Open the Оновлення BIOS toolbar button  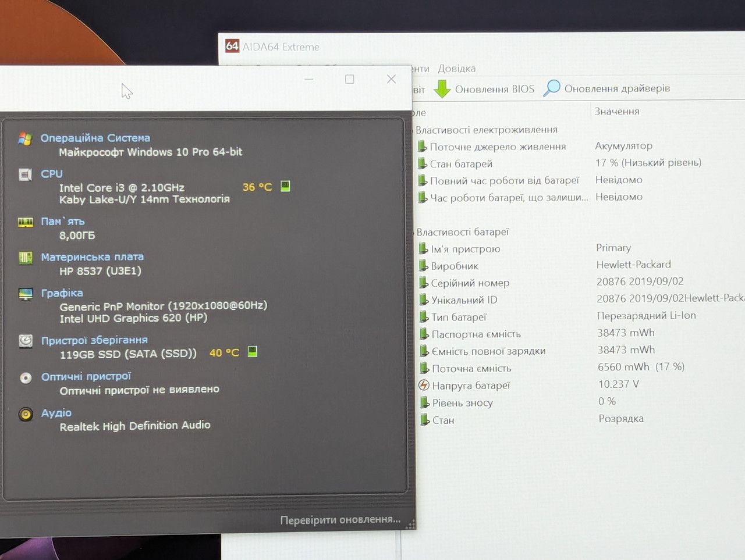484,89
